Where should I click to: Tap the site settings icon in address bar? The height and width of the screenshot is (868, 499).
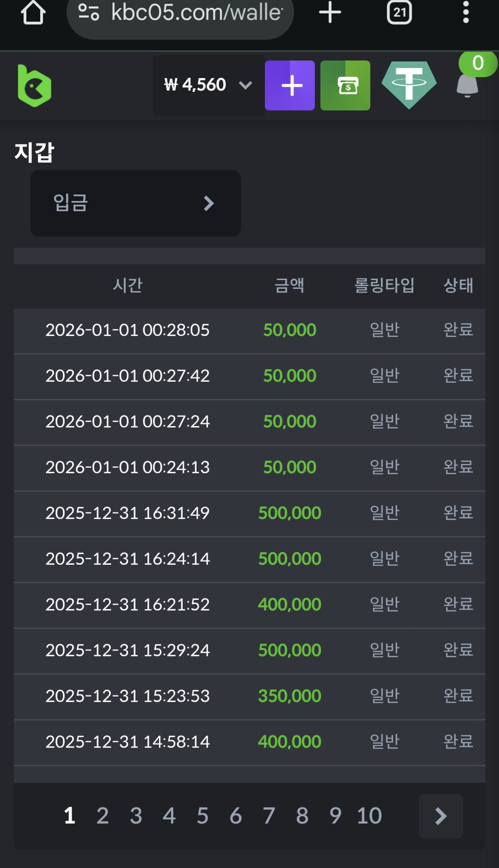pos(89,12)
